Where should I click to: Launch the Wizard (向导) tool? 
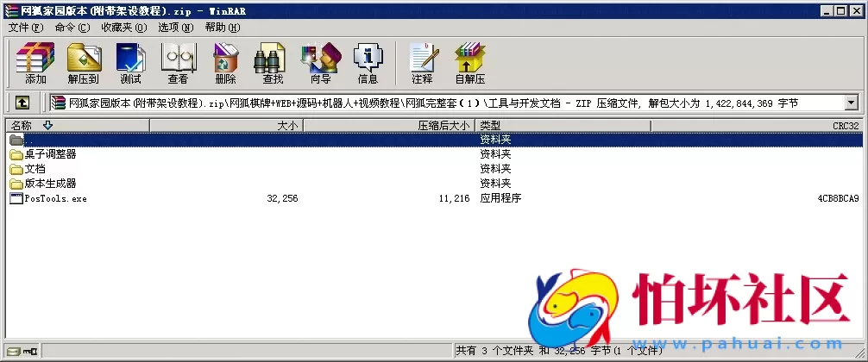click(320, 63)
